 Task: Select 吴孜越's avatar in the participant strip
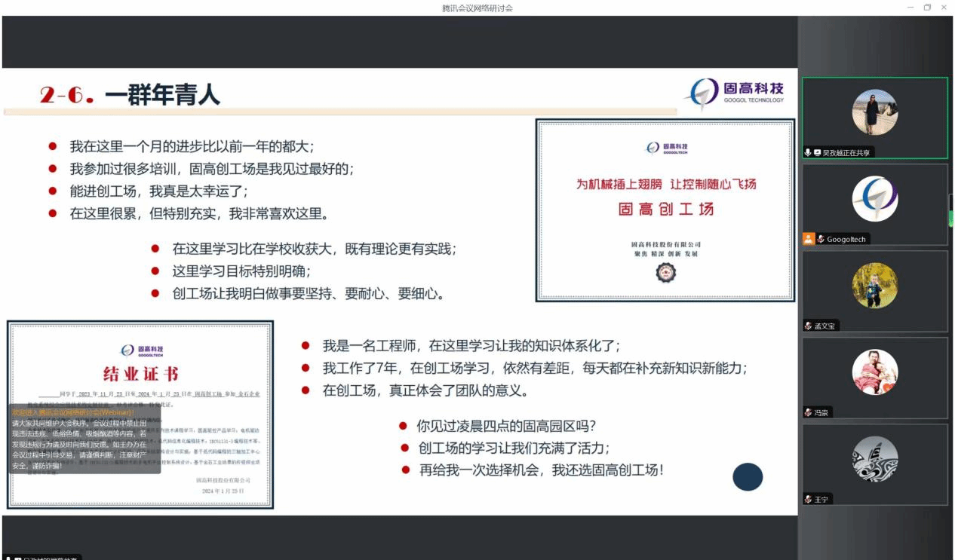pos(875,112)
